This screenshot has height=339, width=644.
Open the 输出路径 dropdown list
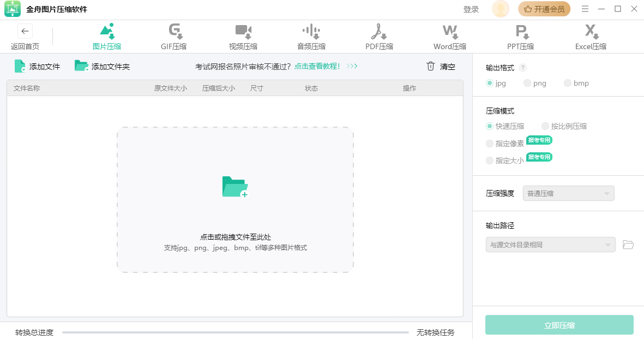click(550, 245)
